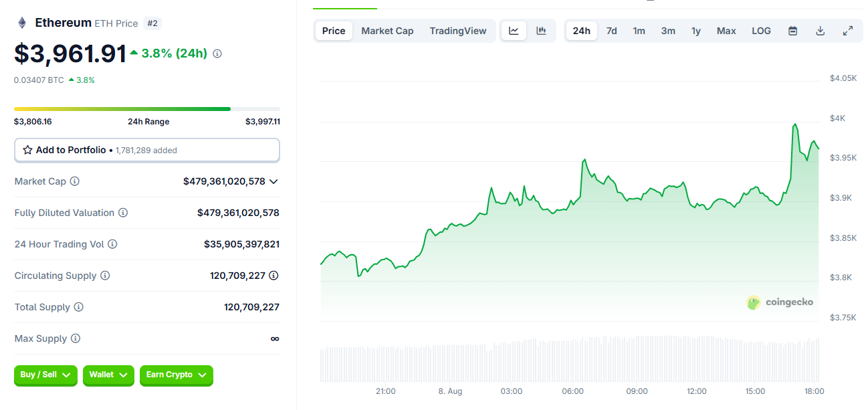
Task: Toggle LOG scale on the chart
Action: pyautogui.click(x=761, y=31)
